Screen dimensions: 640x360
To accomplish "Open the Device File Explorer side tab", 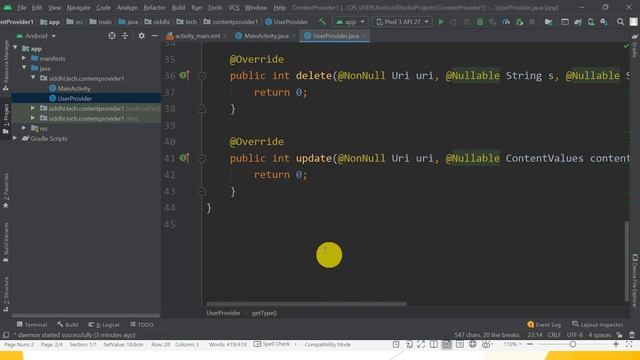I will pos(635,280).
